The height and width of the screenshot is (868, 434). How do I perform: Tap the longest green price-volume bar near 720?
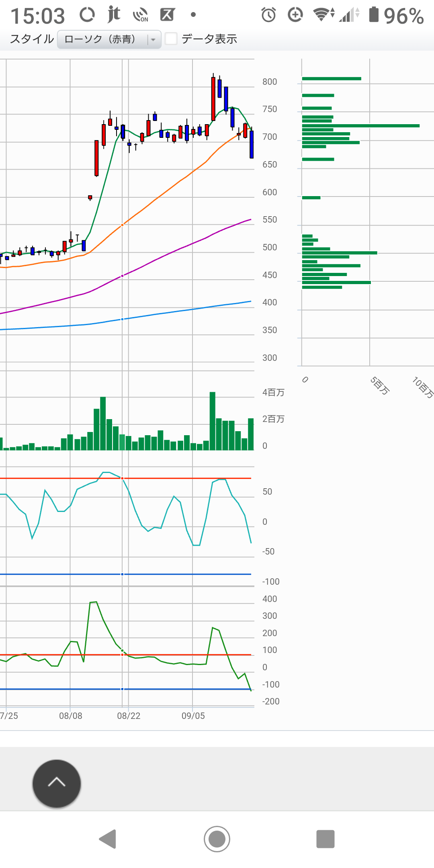tap(360, 126)
